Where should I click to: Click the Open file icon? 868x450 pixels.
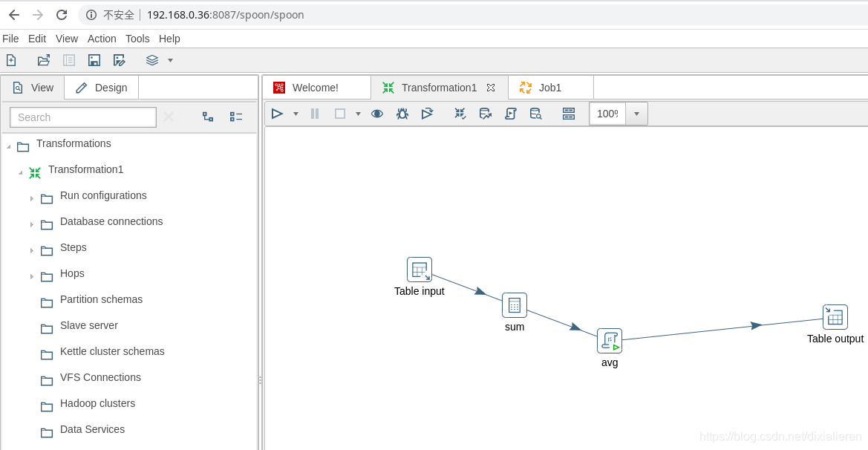[x=44, y=60]
